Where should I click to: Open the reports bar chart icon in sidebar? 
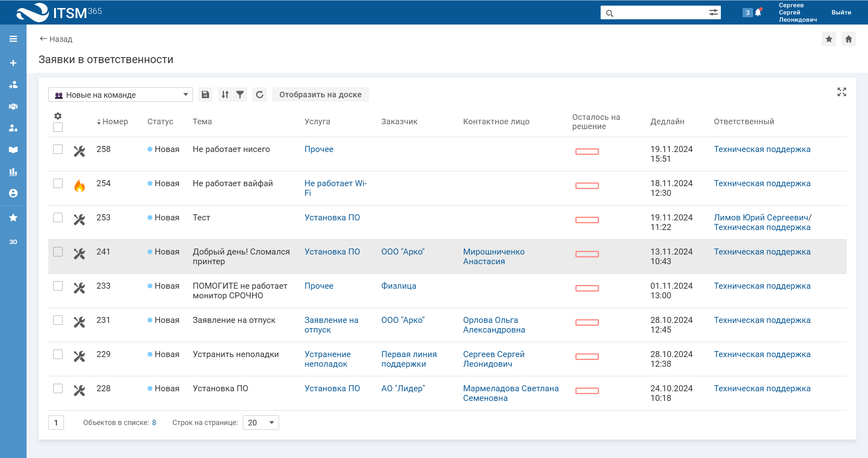13,172
